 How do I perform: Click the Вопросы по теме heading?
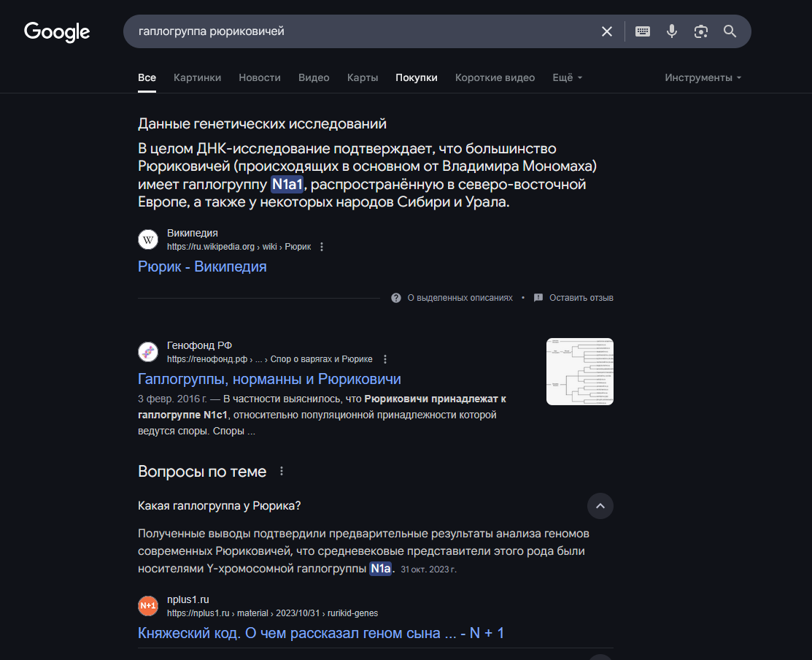click(202, 472)
